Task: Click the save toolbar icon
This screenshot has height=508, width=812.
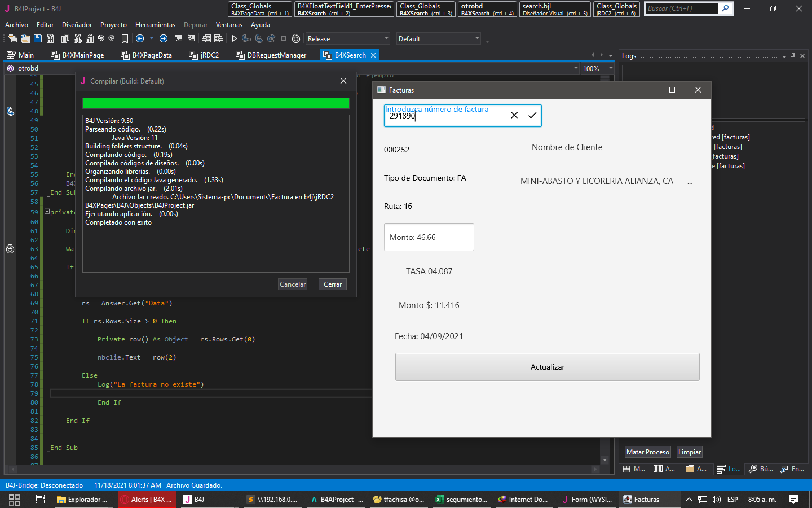Action: [38, 38]
